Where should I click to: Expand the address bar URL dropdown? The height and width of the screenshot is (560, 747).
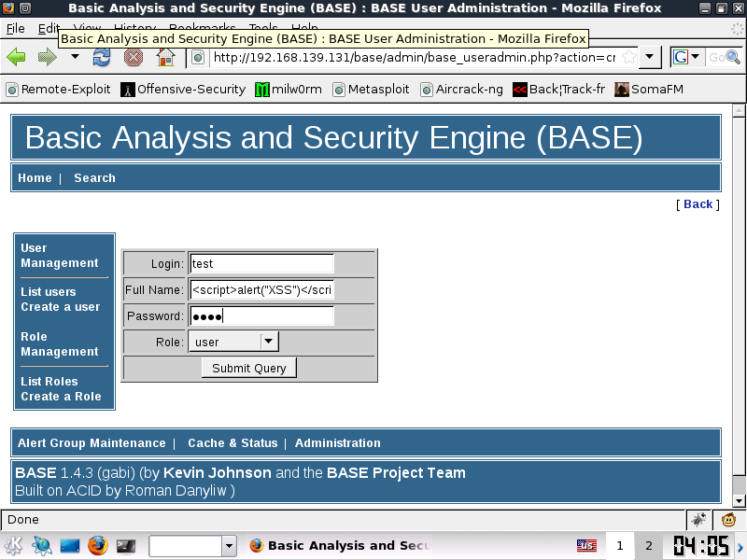click(x=649, y=57)
